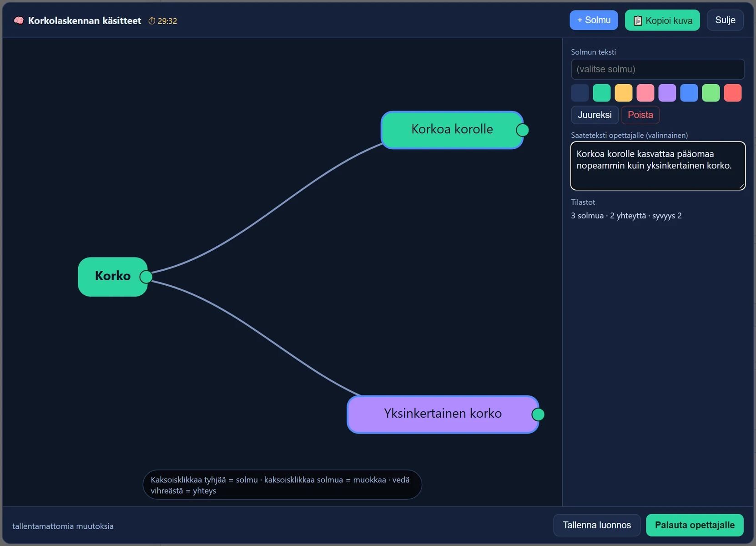The height and width of the screenshot is (546, 756).
Task: Click the brain icon beside the title
Action: [19, 20]
